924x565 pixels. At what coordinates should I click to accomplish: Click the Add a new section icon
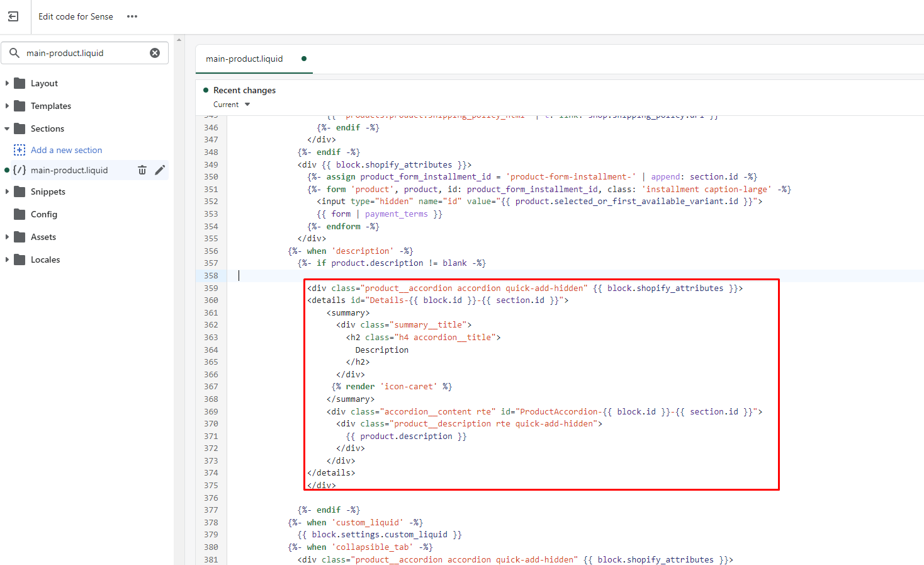(x=20, y=150)
